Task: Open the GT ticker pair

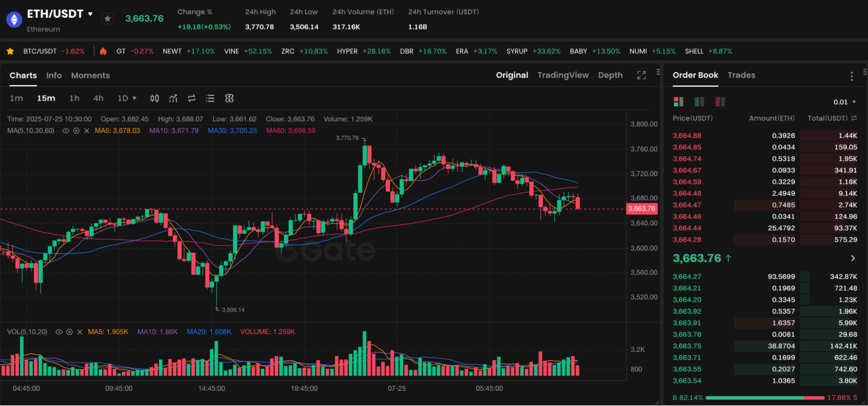Action: coord(135,51)
